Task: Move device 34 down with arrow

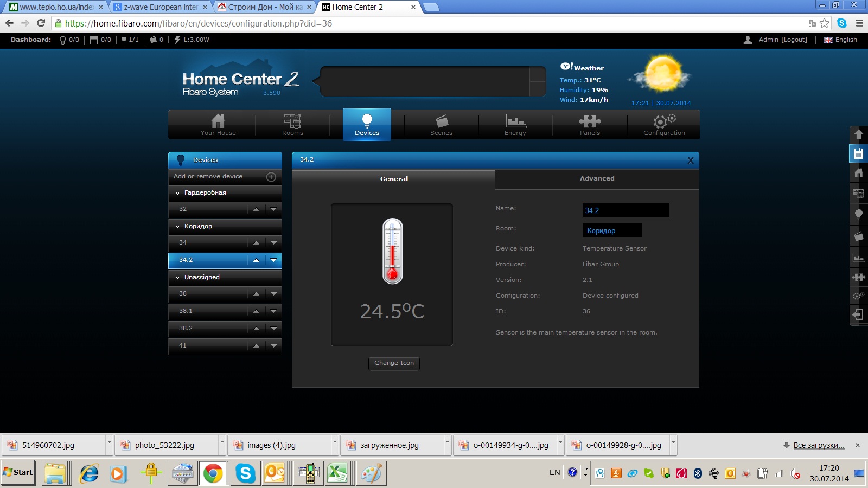Action: click(x=273, y=243)
